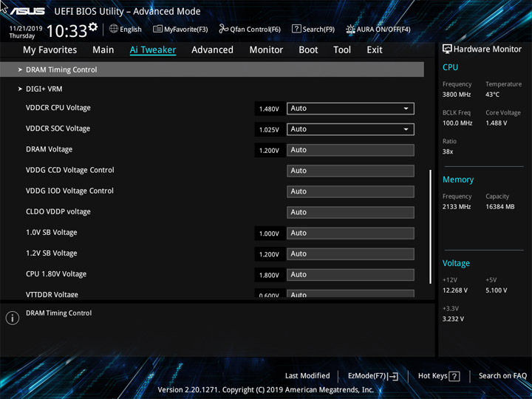Click the 16384 MB memory capacity

[499, 207]
